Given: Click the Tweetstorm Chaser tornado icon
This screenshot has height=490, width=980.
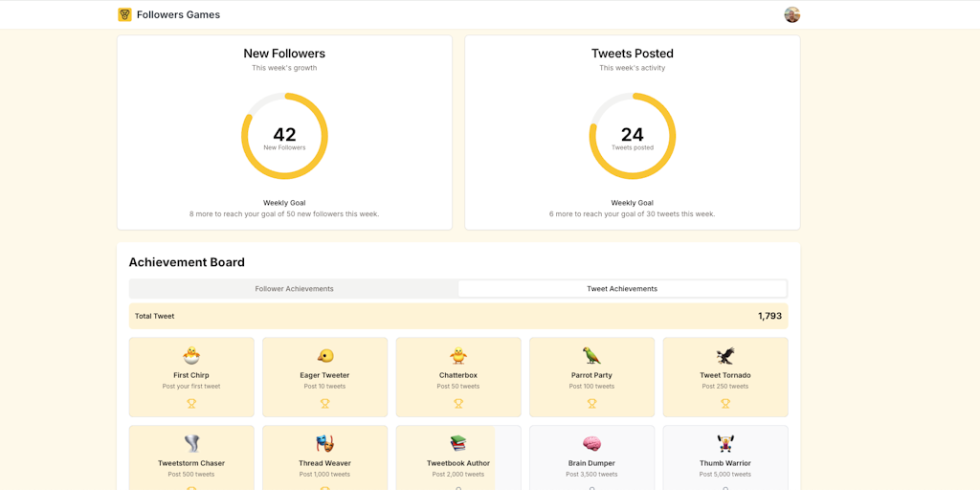Looking at the screenshot, I should tap(191, 444).
